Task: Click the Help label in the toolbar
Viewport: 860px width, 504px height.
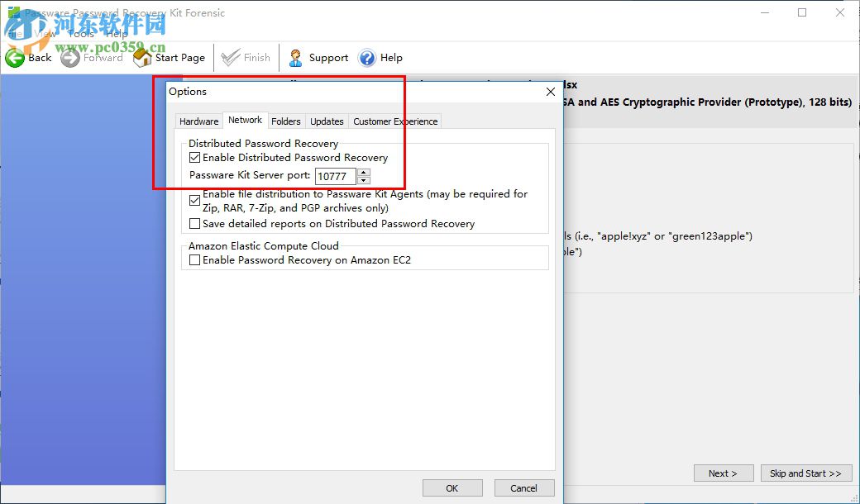Action: [x=391, y=58]
